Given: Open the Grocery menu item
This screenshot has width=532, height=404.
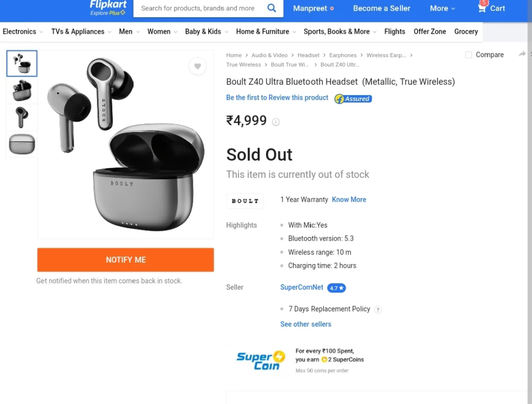Looking at the screenshot, I should pos(466,32).
